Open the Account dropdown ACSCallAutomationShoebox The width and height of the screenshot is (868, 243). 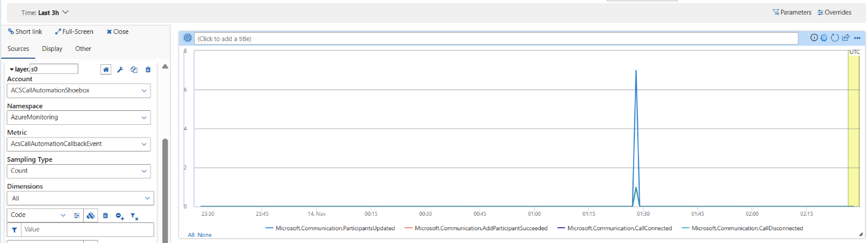[x=79, y=91]
